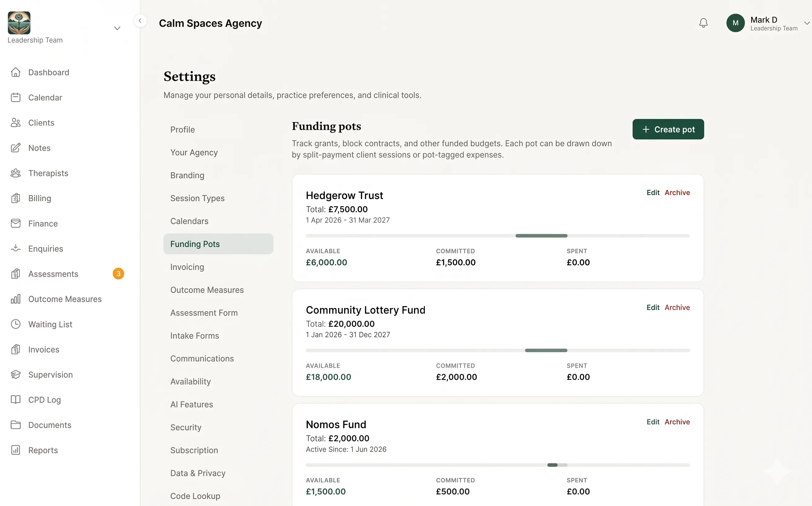Open Security settings section
The image size is (812, 506).
186,427
